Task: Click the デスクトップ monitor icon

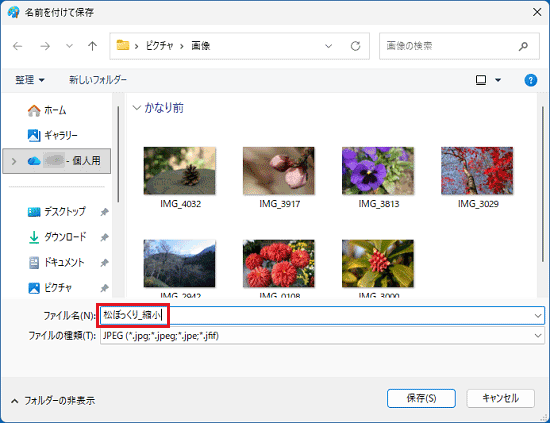Action: pyautogui.click(x=34, y=212)
